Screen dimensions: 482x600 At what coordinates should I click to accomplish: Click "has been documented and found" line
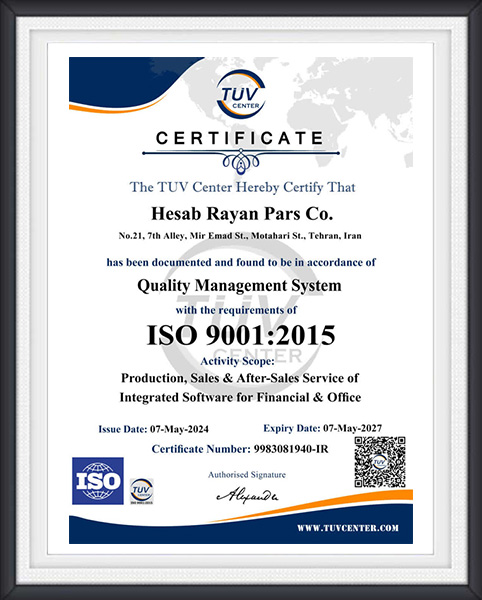pyautogui.click(x=241, y=262)
